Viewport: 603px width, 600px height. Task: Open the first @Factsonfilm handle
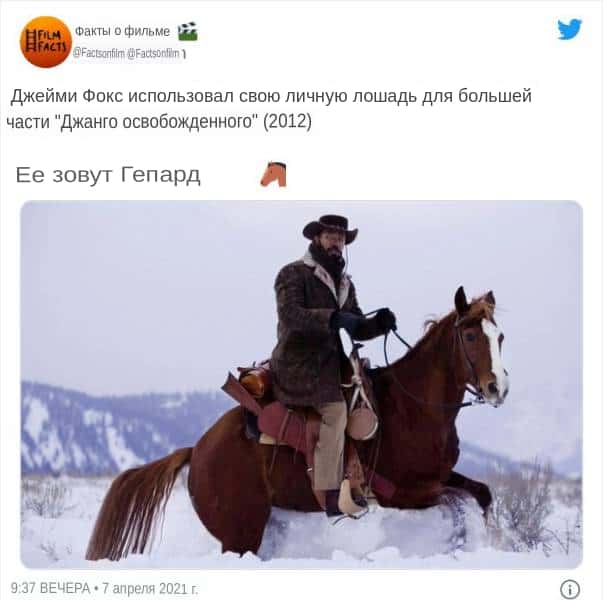click(x=99, y=53)
